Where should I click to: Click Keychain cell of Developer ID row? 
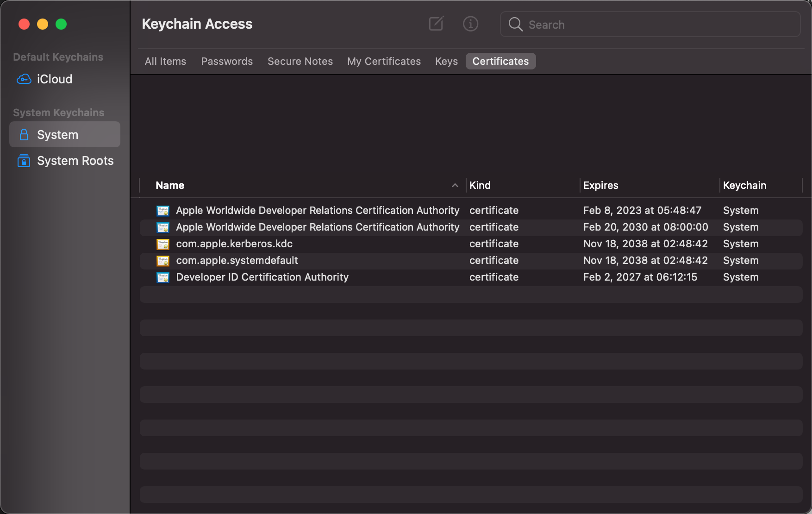[741, 277]
